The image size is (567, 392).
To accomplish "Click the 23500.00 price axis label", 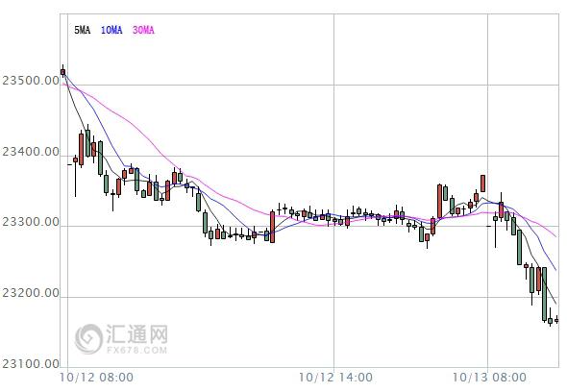I will (31, 81).
